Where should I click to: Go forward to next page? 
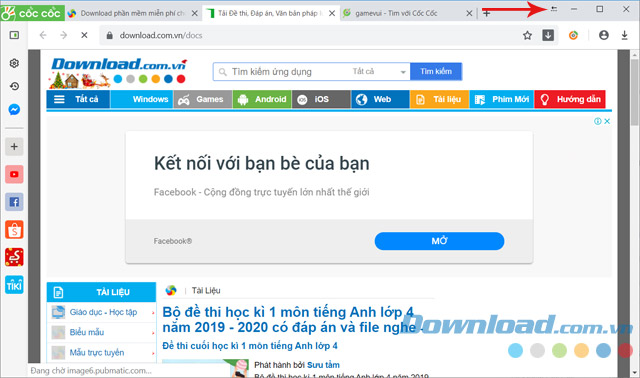tap(63, 35)
